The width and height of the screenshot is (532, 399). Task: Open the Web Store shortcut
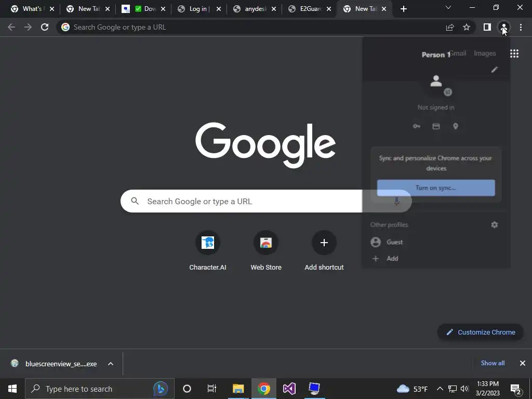[x=266, y=251]
